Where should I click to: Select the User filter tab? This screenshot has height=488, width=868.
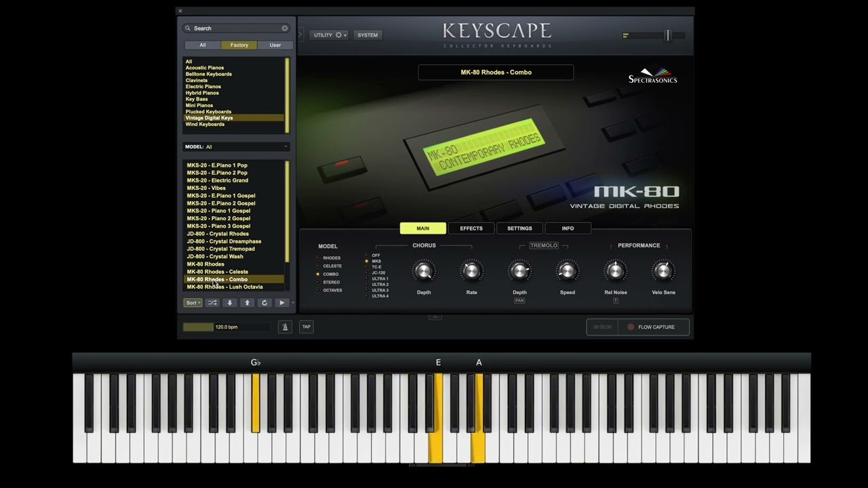(275, 45)
